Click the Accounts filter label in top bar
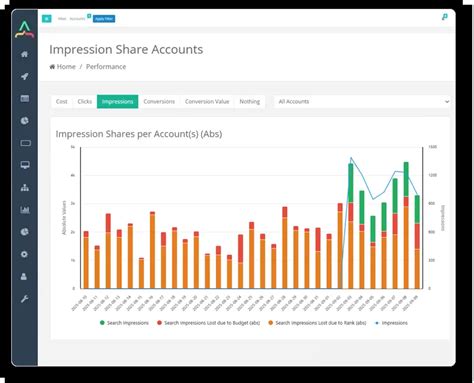 [x=77, y=19]
